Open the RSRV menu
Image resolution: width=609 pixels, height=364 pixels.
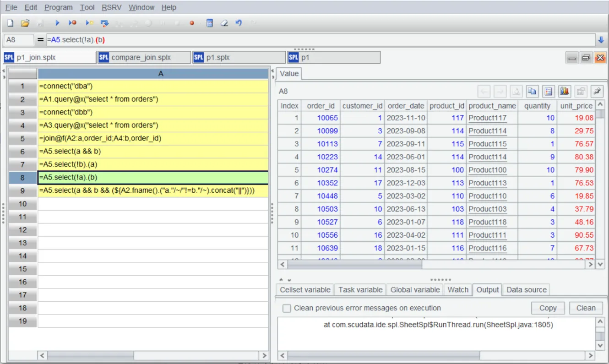click(x=112, y=7)
